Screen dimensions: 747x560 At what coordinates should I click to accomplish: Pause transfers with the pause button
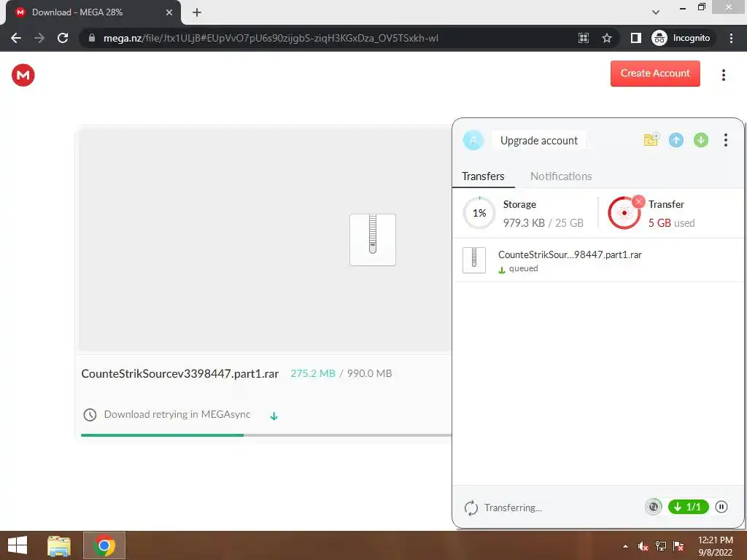pyautogui.click(x=721, y=507)
